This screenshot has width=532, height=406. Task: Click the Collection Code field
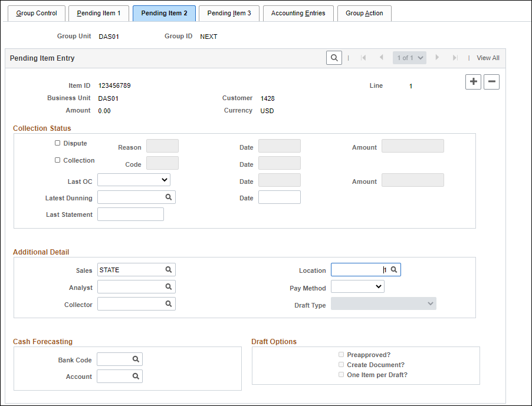[163, 163]
